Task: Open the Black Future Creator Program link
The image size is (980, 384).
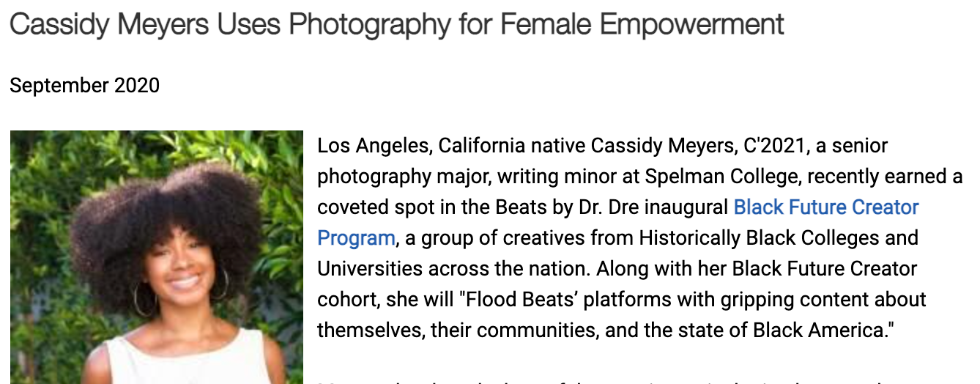Action: point(825,207)
